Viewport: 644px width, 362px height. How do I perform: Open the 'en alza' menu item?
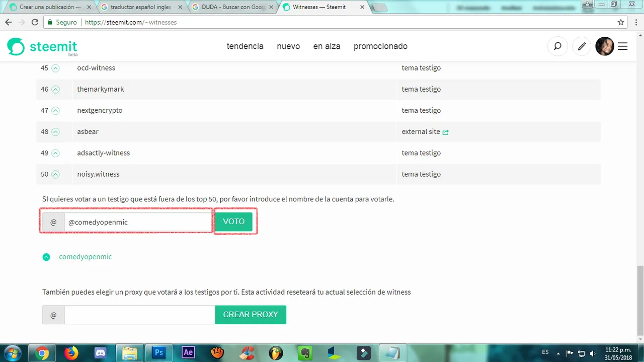pyautogui.click(x=327, y=46)
